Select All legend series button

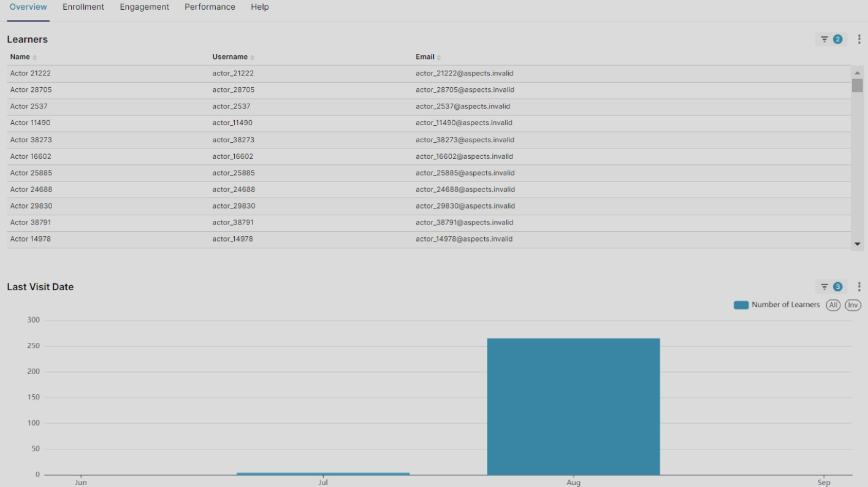click(x=833, y=305)
